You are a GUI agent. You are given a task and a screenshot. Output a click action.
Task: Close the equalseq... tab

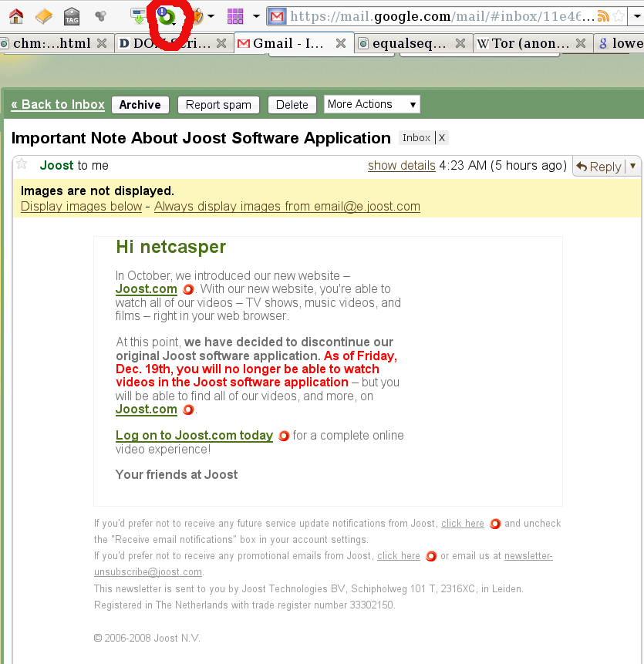460,43
